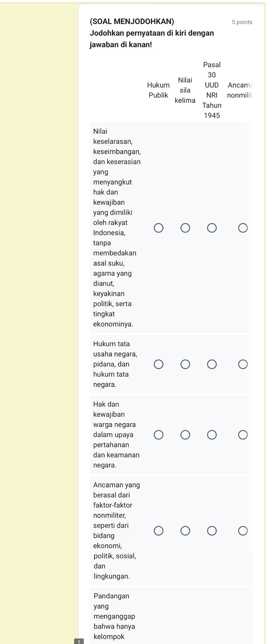266x644 pixels.
Task: Select 'Hukum Publik' for the 'Nilai keselarasan' row
Action: 158,227
